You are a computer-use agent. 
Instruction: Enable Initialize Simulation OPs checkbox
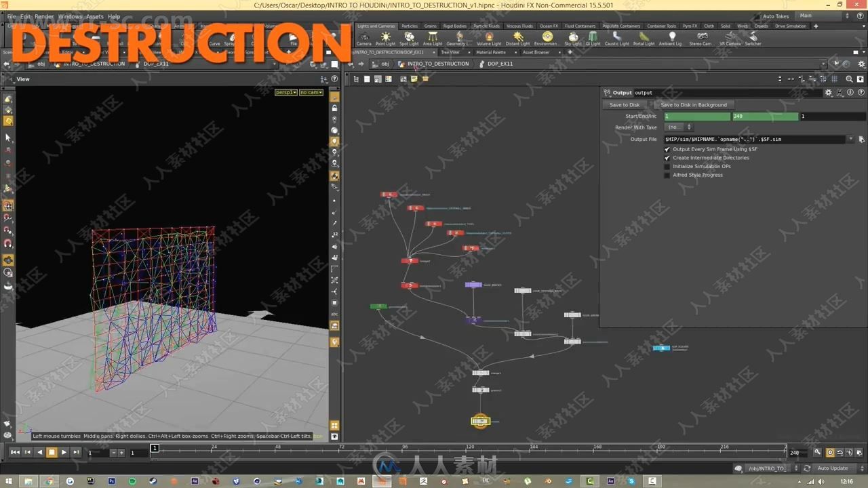point(667,166)
